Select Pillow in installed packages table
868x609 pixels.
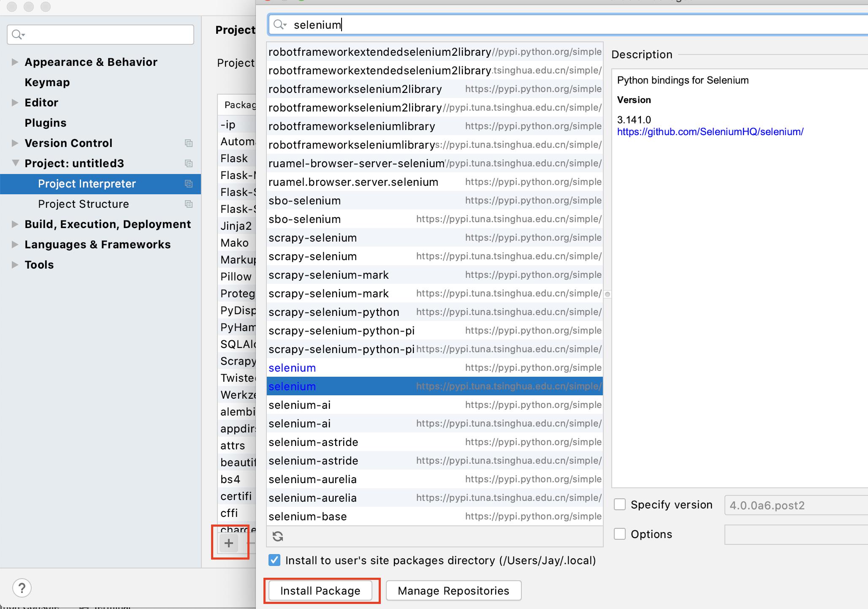point(237,277)
